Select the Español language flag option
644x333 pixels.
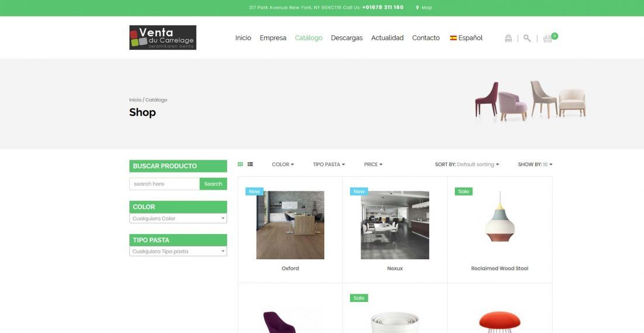point(466,38)
